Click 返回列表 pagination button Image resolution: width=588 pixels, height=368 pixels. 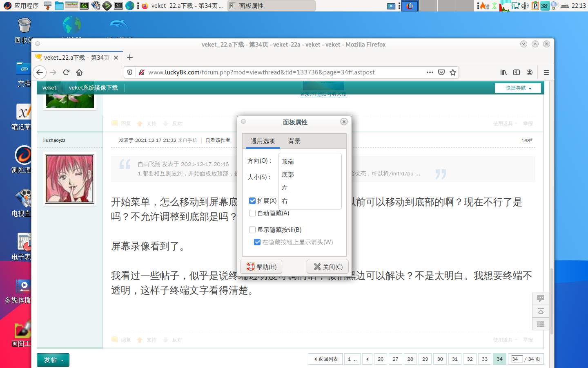tap(325, 359)
